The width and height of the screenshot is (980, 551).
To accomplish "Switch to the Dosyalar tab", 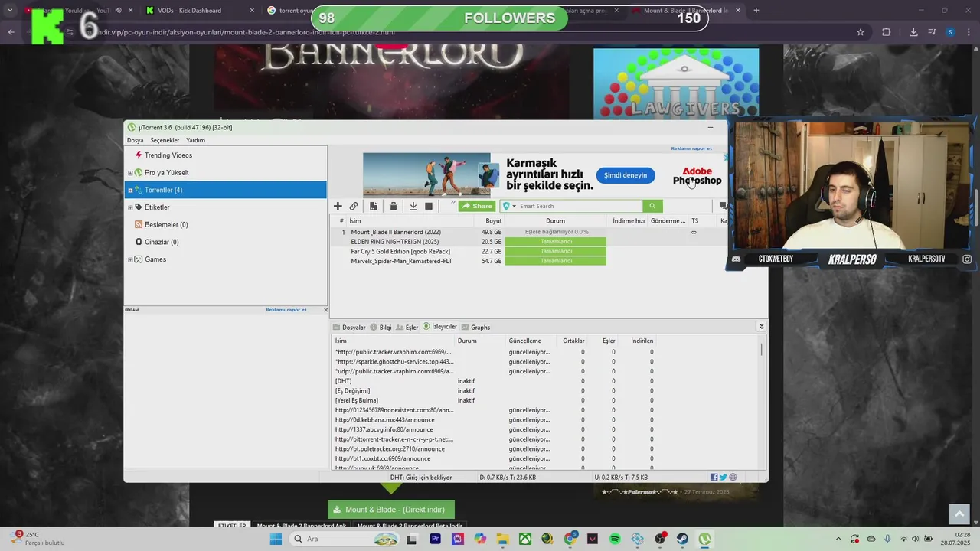I will pyautogui.click(x=349, y=328).
